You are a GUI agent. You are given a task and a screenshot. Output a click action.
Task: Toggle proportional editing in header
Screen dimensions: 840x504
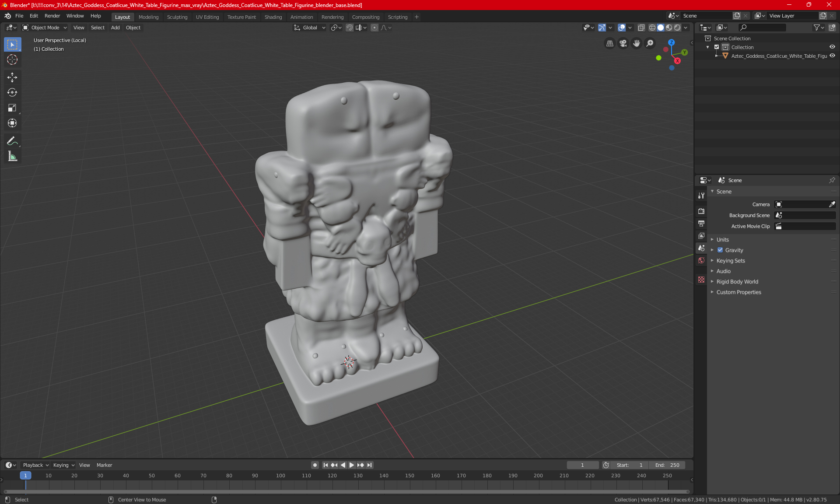click(374, 28)
